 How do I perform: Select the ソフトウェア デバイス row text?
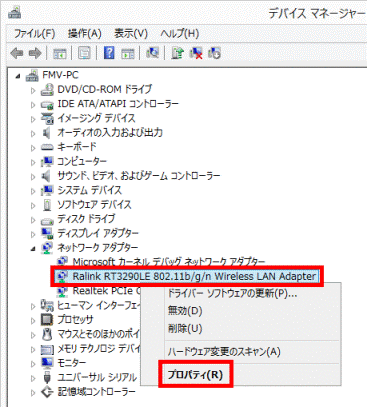[x=94, y=205]
